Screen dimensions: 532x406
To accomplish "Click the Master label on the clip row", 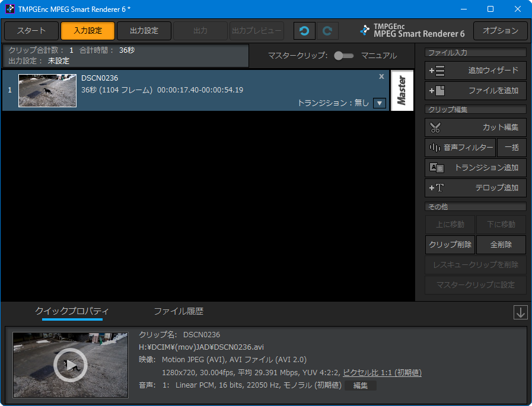I will tap(402, 90).
